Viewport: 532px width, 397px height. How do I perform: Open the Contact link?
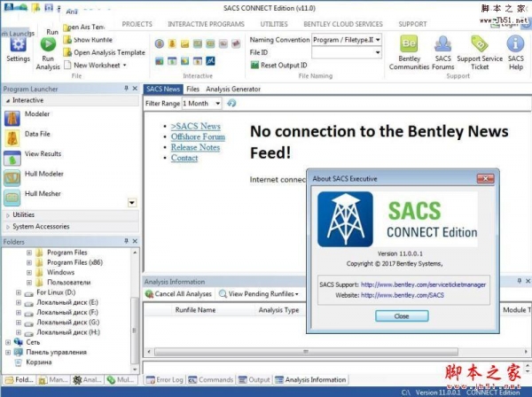click(x=184, y=158)
